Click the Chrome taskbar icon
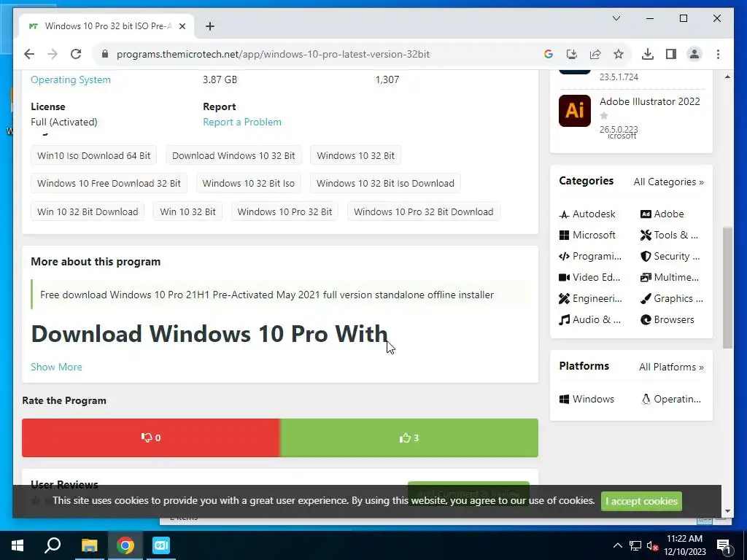This screenshot has height=560, width=747. click(125, 545)
